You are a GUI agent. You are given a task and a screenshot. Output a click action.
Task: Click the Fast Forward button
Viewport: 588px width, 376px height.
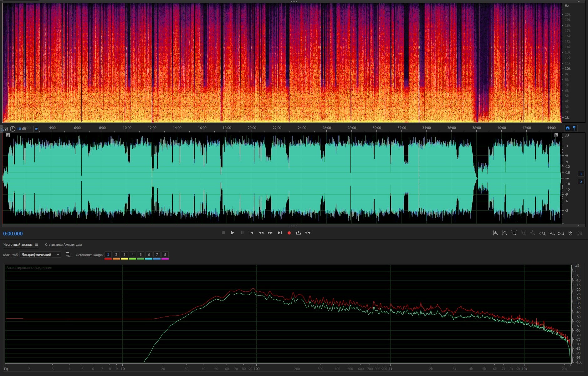click(270, 233)
